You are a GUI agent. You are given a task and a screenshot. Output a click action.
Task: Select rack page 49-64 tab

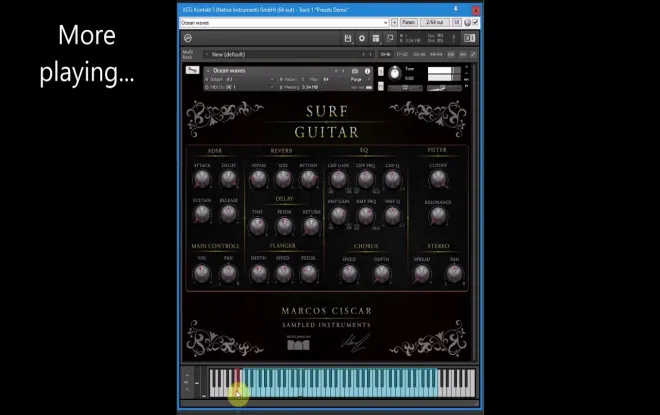pos(436,54)
